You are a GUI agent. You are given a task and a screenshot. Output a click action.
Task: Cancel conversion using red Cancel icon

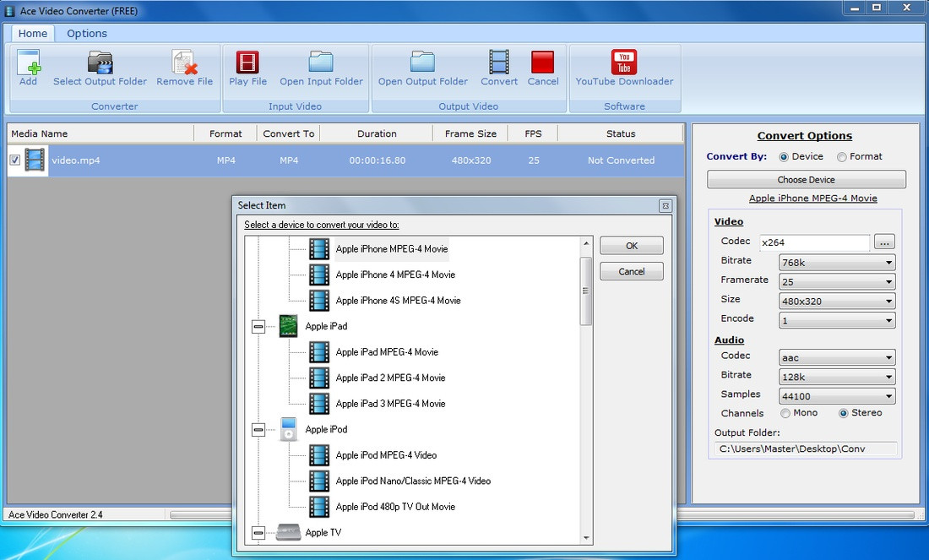pyautogui.click(x=543, y=63)
